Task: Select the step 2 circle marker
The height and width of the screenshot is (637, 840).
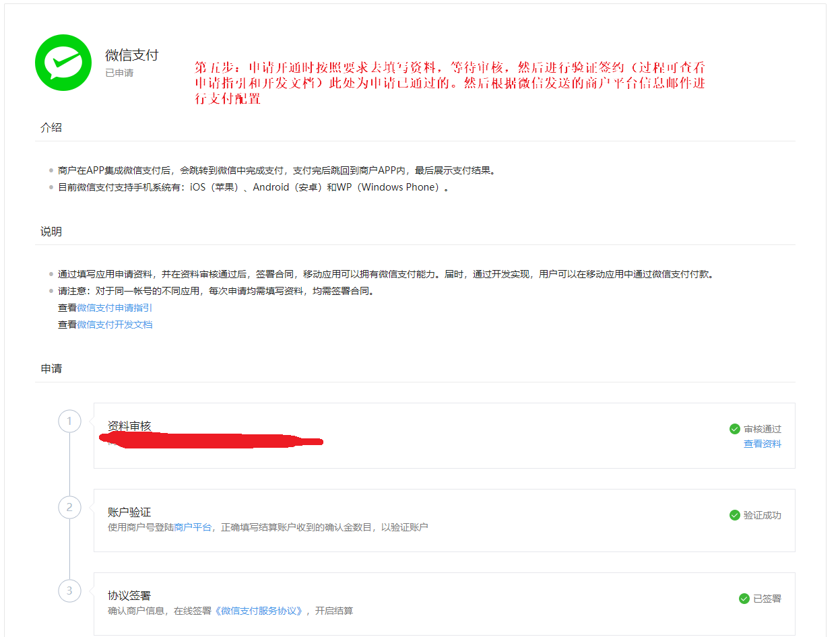Action: pos(69,507)
